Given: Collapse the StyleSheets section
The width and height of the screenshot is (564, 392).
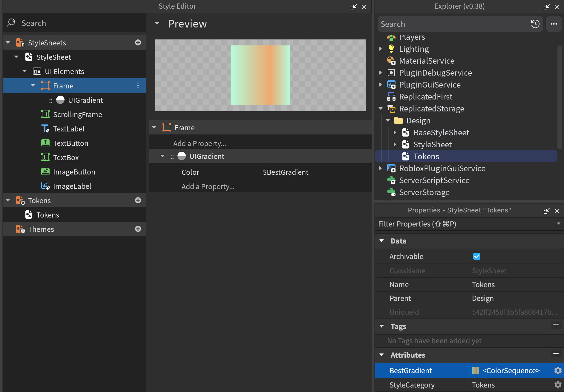Looking at the screenshot, I should (x=8, y=42).
